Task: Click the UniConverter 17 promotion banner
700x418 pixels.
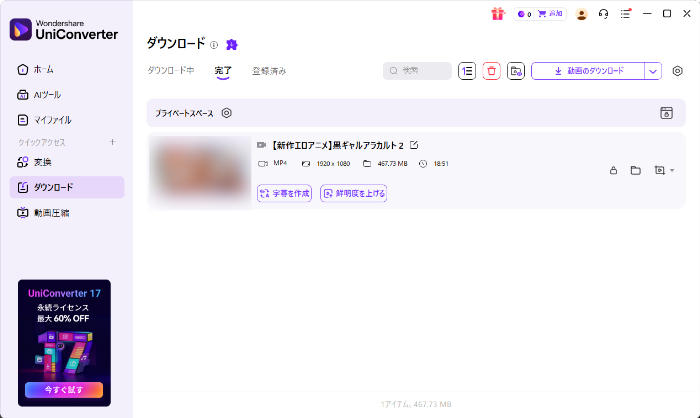Action: pos(64,343)
